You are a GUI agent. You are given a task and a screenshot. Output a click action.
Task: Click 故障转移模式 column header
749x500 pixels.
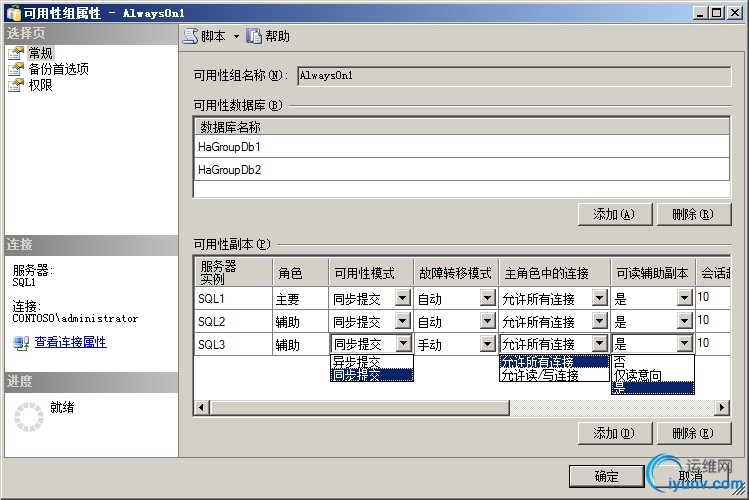(x=456, y=272)
